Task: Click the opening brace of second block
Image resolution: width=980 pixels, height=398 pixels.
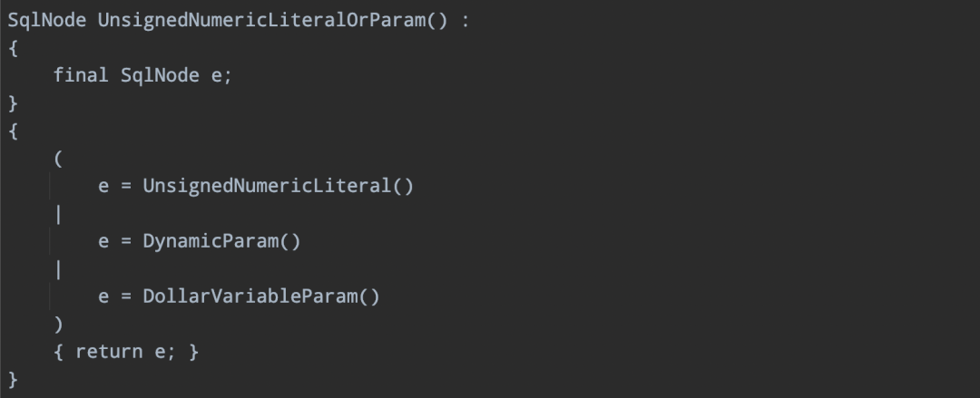Action: click(x=13, y=131)
